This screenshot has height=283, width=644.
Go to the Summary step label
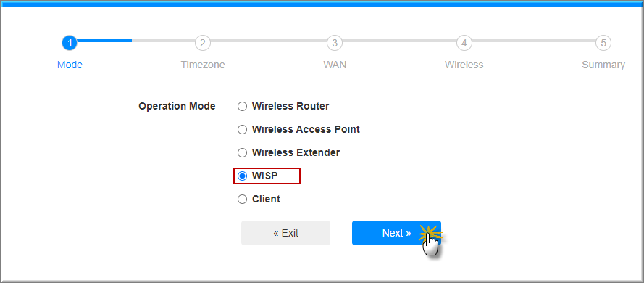coord(603,65)
